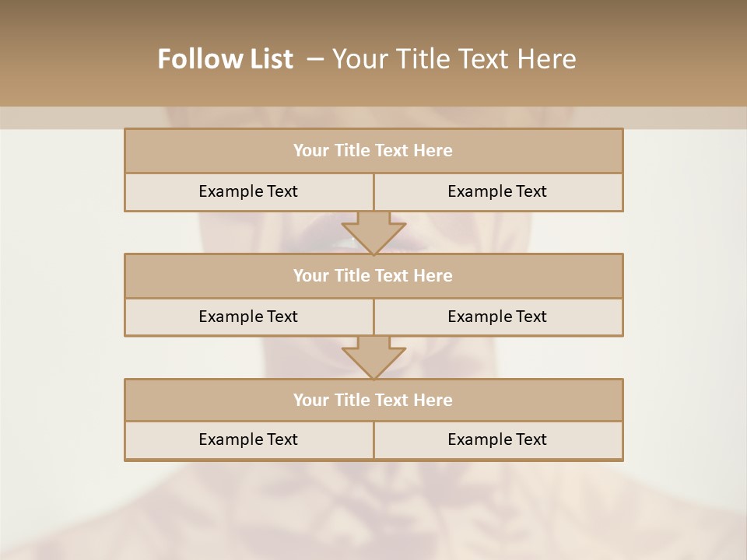
Task: Click the first downward arrow shape
Action: (373, 233)
